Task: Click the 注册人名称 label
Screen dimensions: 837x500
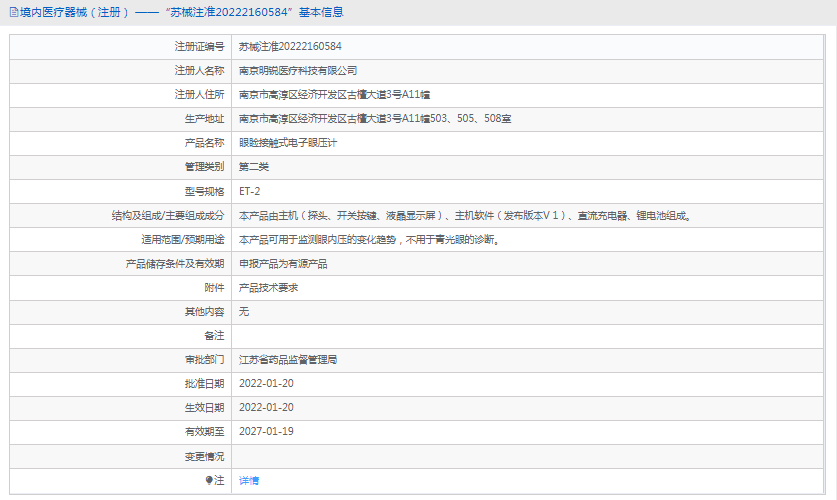Action: [200, 70]
